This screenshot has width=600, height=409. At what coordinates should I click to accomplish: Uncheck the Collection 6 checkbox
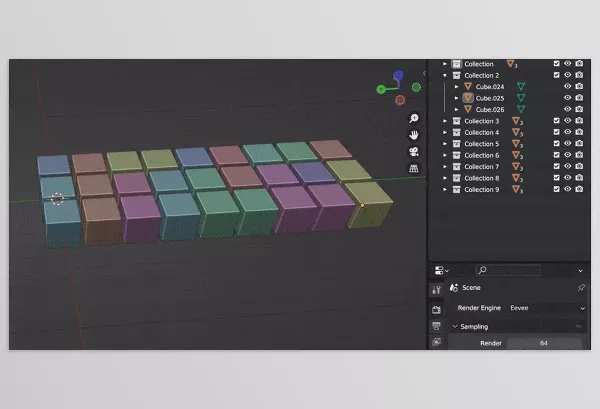click(x=556, y=155)
